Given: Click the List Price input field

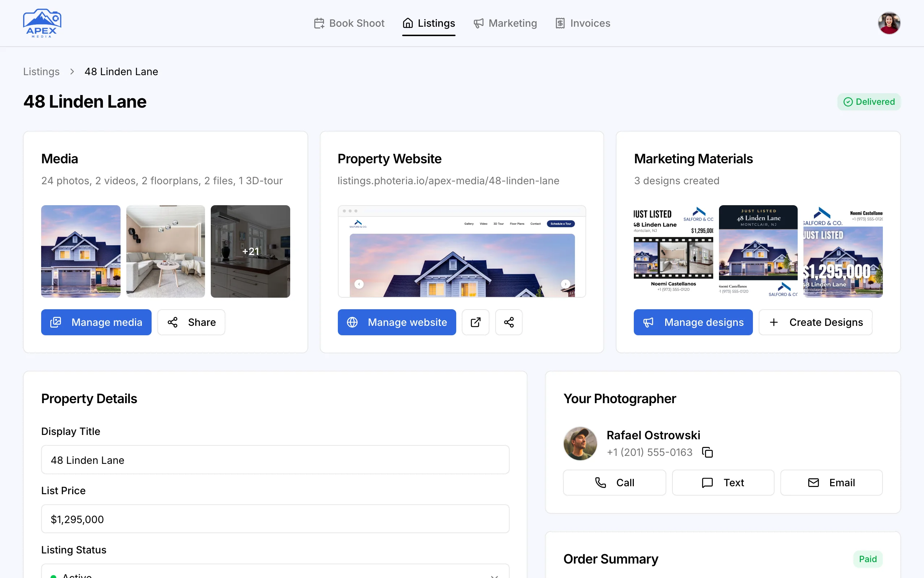Looking at the screenshot, I should tap(275, 519).
